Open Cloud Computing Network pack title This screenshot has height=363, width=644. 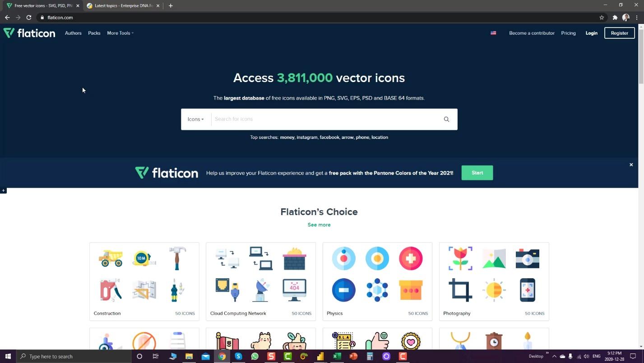click(x=238, y=313)
